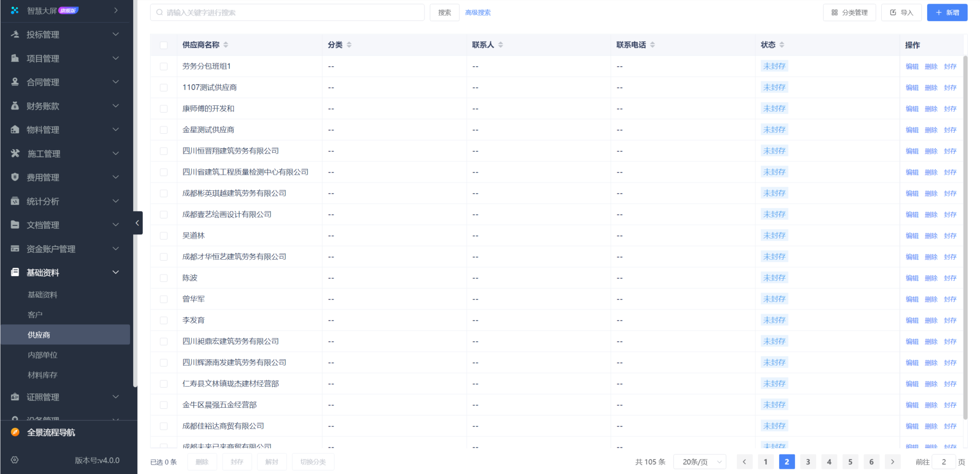Toggle the select-all header checkbox
980x474 pixels.
tap(164, 45)
